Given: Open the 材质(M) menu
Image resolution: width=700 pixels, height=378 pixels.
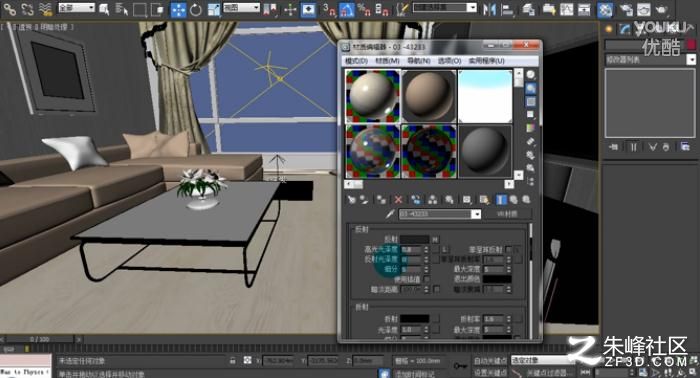Looking at the screenshot, I should [x=387, y=60].
